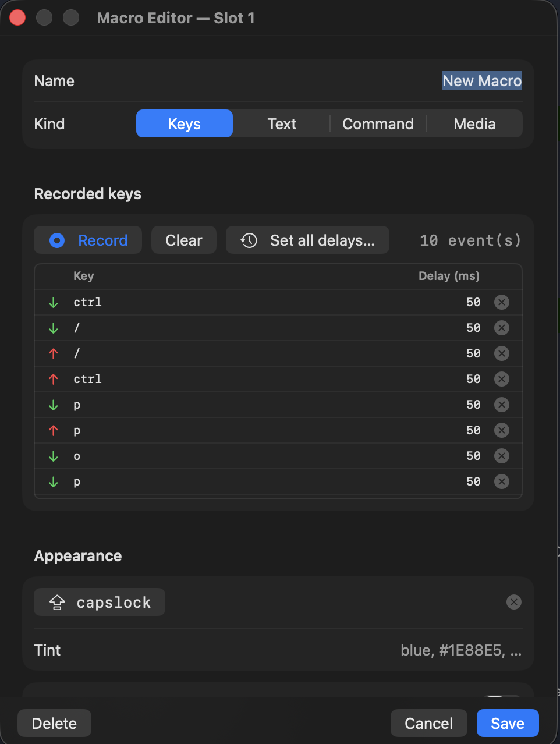The image size is (560, 744).
Task: Edit delay of ctrl key-down row
Action: point(473,302)
